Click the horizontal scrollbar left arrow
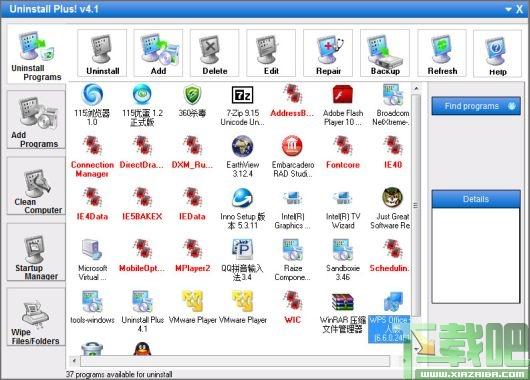530x380 pixels. [x=74, y=361]
